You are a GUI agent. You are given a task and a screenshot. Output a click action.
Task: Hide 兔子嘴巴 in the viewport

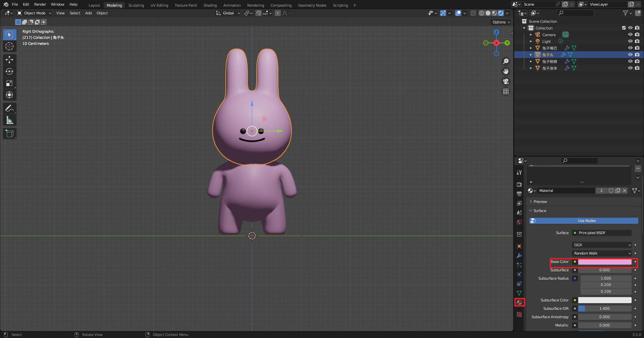(x=630, y=48)
